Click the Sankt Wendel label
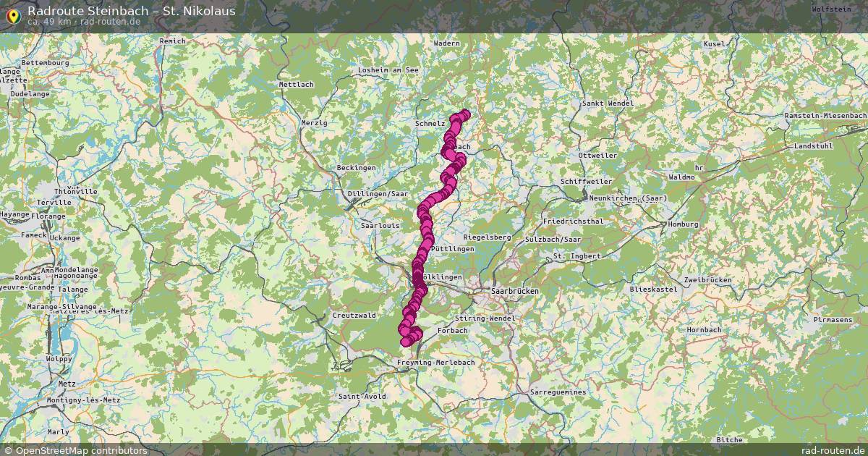Viewport: 868px width, 456px height. pos(608,104)
